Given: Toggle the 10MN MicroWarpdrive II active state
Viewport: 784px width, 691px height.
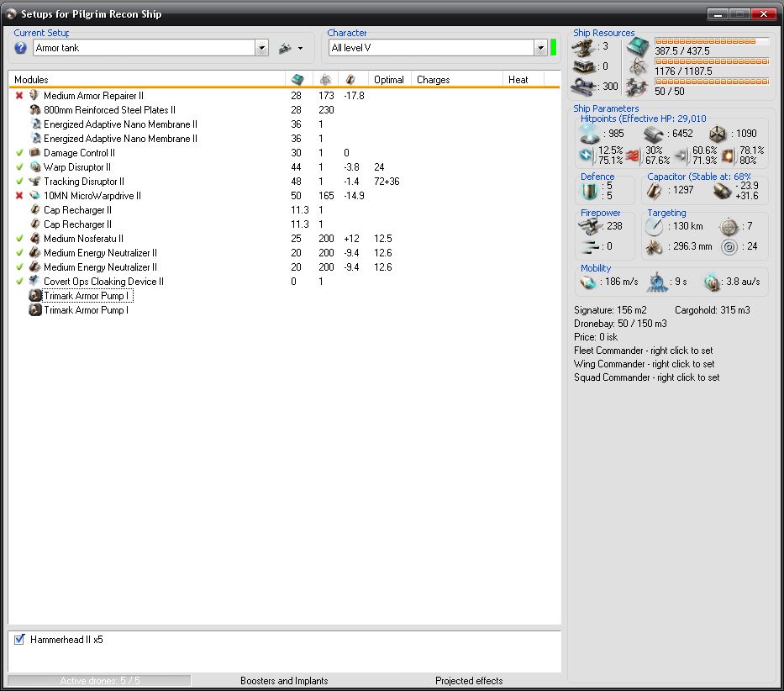Looking at the screenshot, I should [x=19, y=196].
